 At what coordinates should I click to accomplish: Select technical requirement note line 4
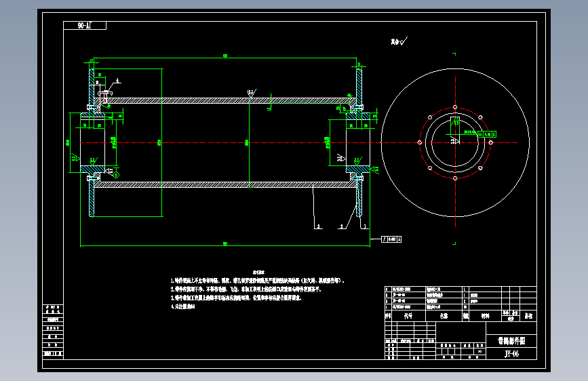[x=183, y=306]
